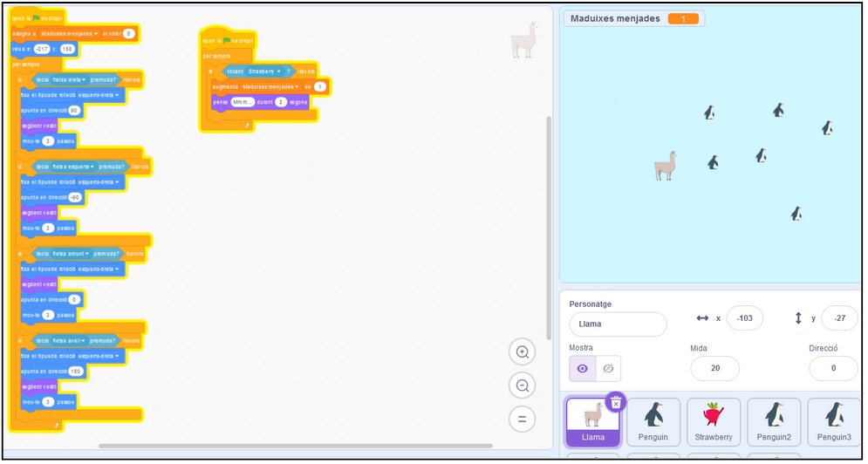
Task: Delete the Llama sprite using the trash icon
Action: click(616, 401)
